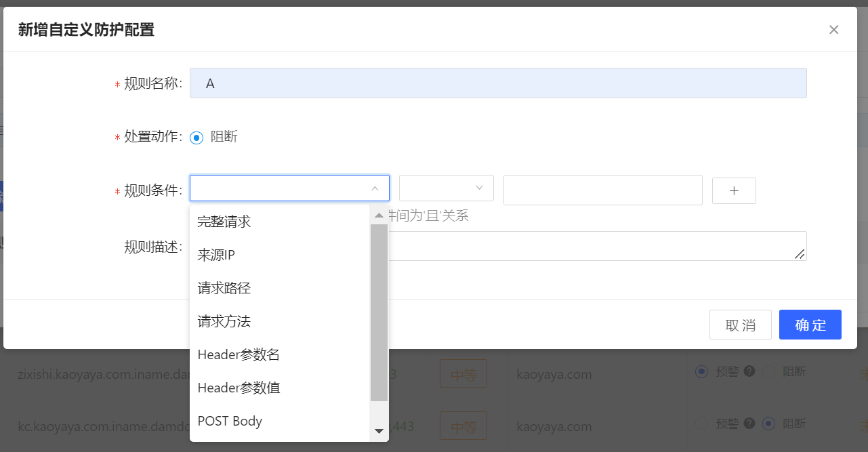Click the dropdown list scroll-down arrow
The width and height of the screenshot is (868, 452).
click(379, 431)
